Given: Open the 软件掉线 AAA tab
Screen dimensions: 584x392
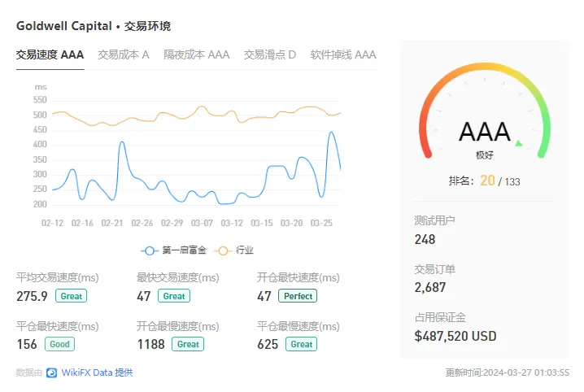Looking at the screenshot, I should [x=343, y=54].
